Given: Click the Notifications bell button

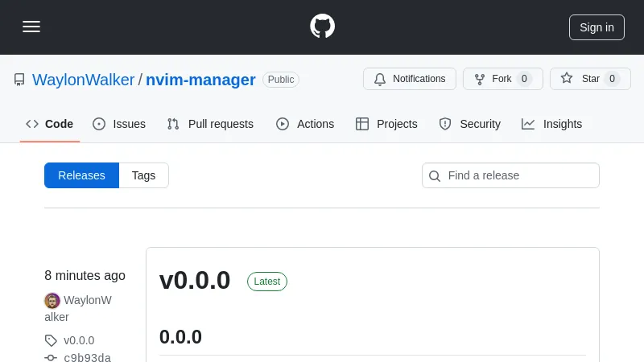Looking at the screenshot, I should pos(410,79).
